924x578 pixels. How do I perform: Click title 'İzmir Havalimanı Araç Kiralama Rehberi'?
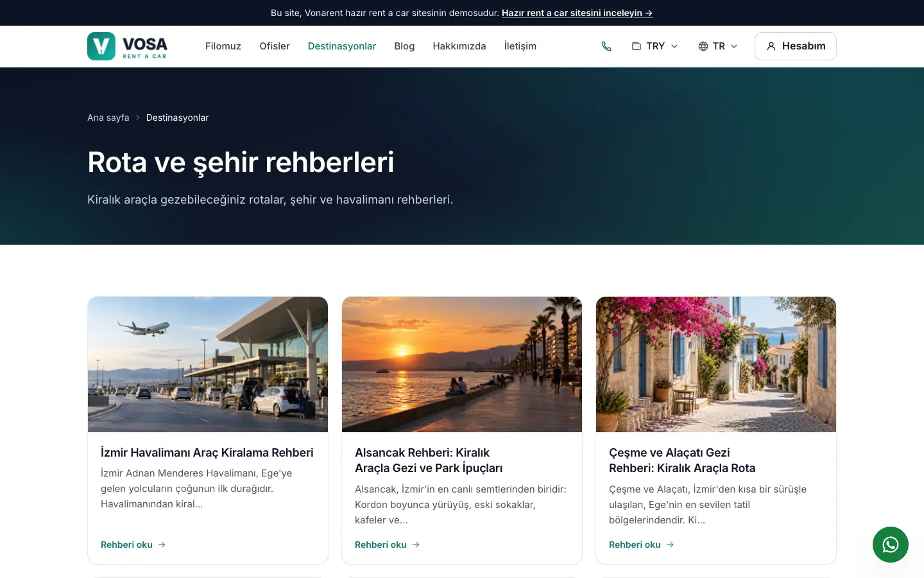tap(207, 453)
